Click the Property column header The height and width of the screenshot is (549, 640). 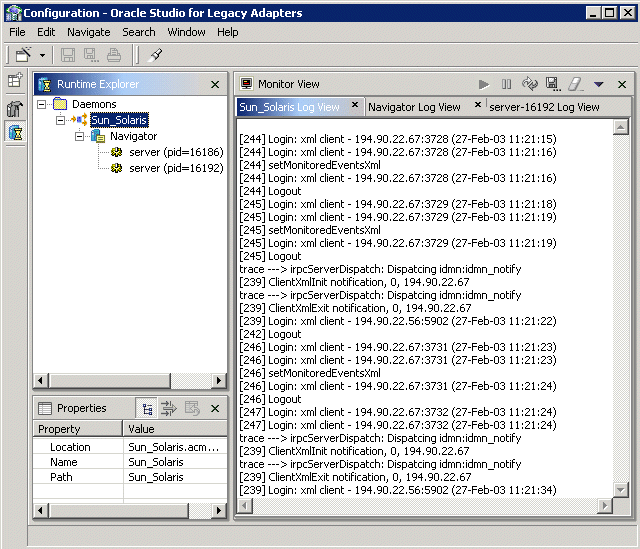coord(78,429)
